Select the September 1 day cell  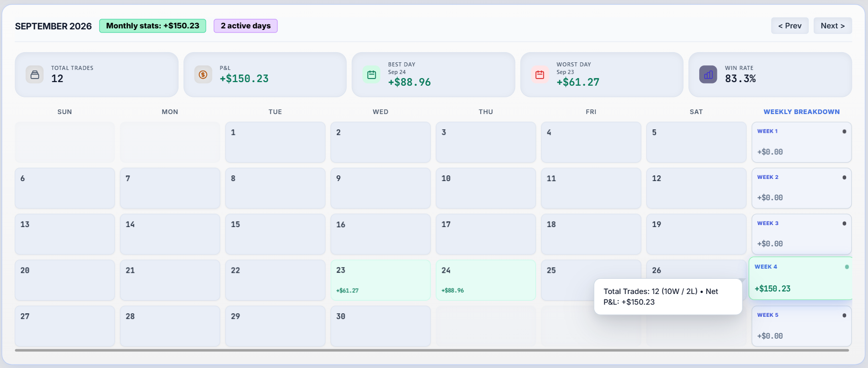(x=275, y=142)
